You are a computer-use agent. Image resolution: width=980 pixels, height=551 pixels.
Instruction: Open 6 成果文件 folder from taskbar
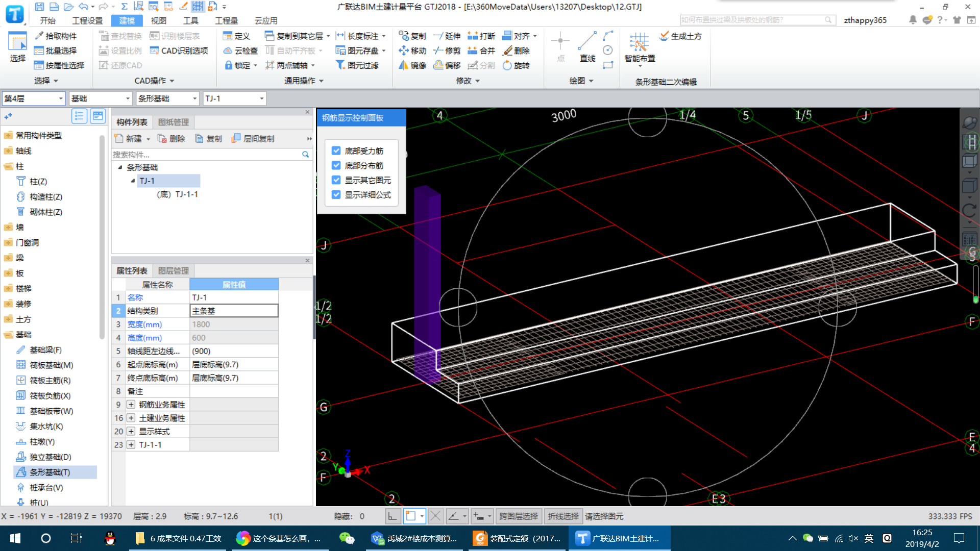pos(179,538)
